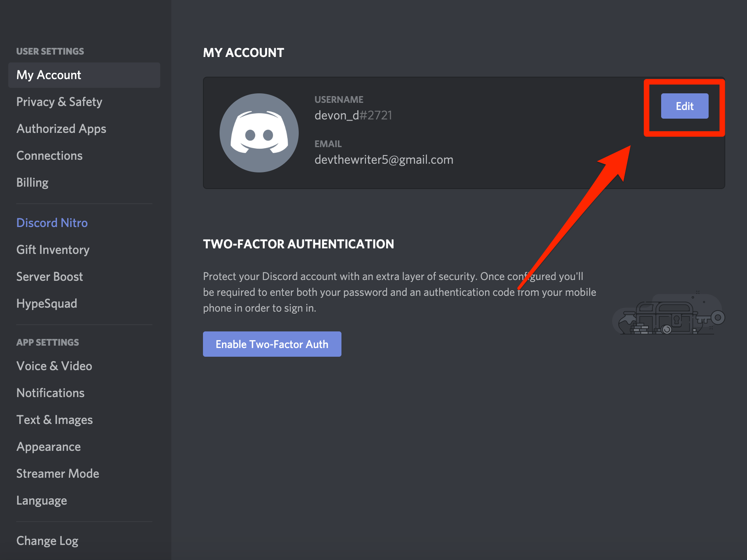Open the My Account settings page
Screen dimensions: 747x560
click(84, 75)
